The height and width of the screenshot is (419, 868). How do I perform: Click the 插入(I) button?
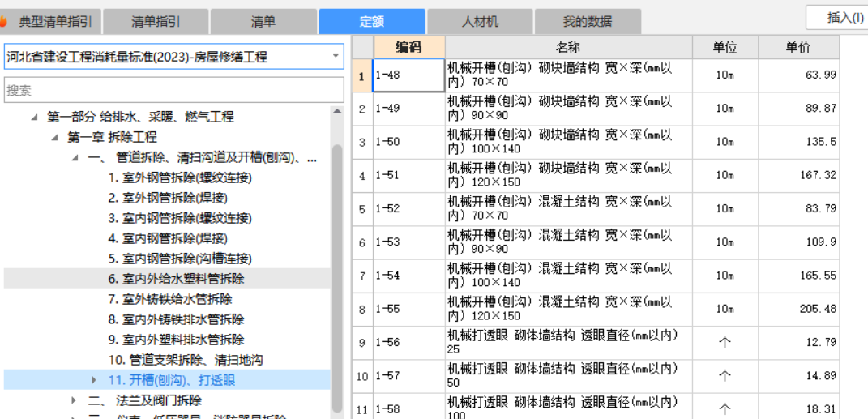click(x=837, y=18)
